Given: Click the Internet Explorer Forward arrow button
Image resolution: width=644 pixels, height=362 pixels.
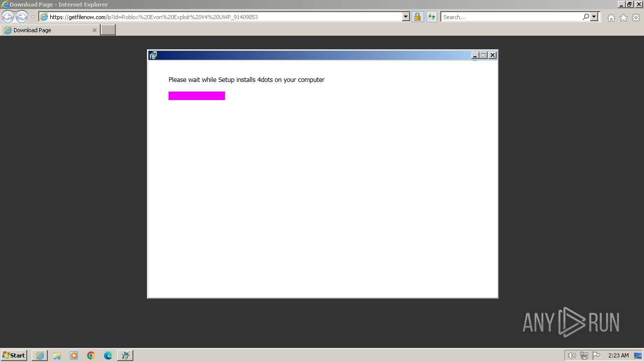Looking at the screenshot, I should [x=22, y=17].
